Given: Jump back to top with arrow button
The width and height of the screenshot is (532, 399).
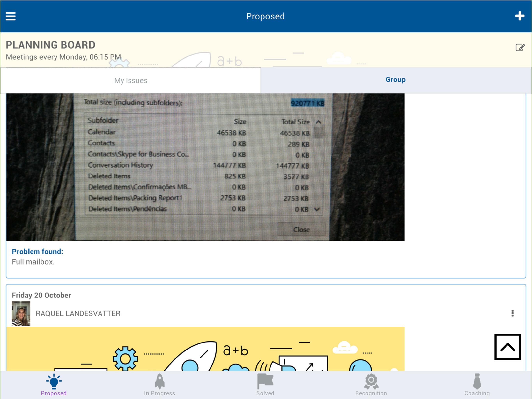Looking at the screenshot, I should coord(507,347).
